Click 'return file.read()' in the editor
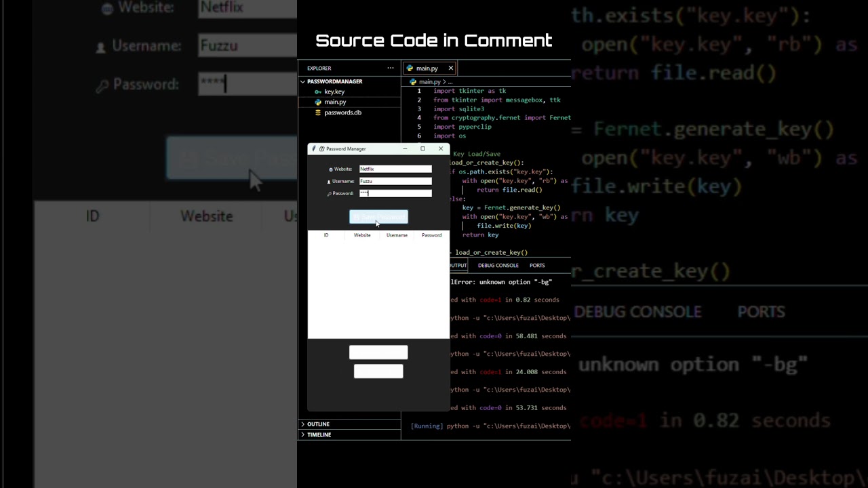868x488 pixels. [509, 190]
